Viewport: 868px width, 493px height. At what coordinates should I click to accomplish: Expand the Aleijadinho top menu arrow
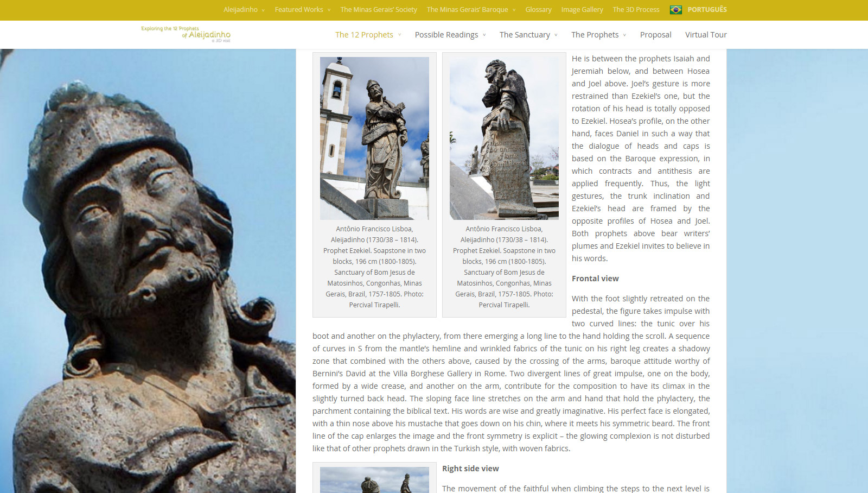(263, 10)
